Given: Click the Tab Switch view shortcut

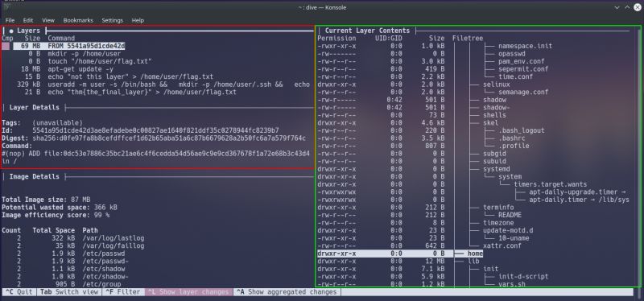Looking at the screenshot, I should click(69, 292).
